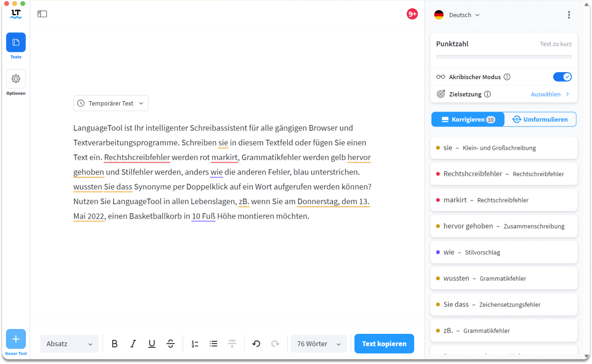The width and height of the screenshot is (592, 364).
Task: Open the 'zB.' Grammatikfehler card
Action: click(504, 331)
